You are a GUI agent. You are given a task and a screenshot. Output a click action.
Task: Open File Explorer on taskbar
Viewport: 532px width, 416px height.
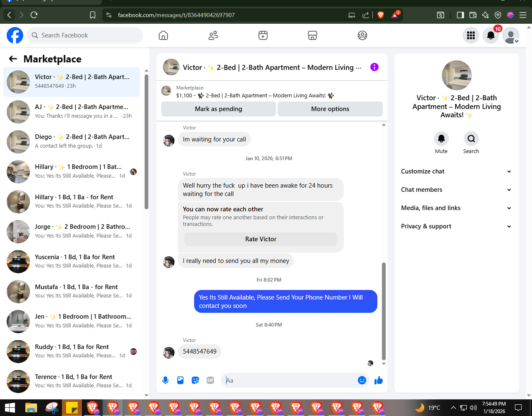pos(32,408)
